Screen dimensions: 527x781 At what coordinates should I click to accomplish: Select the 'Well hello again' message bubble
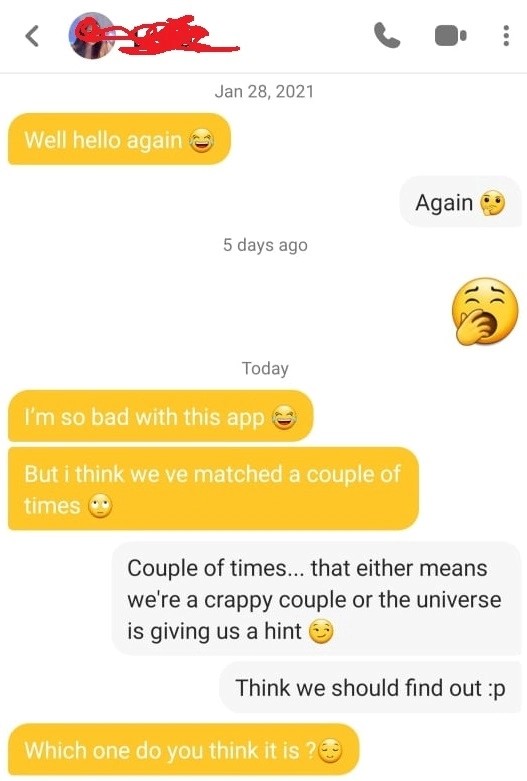119,139
